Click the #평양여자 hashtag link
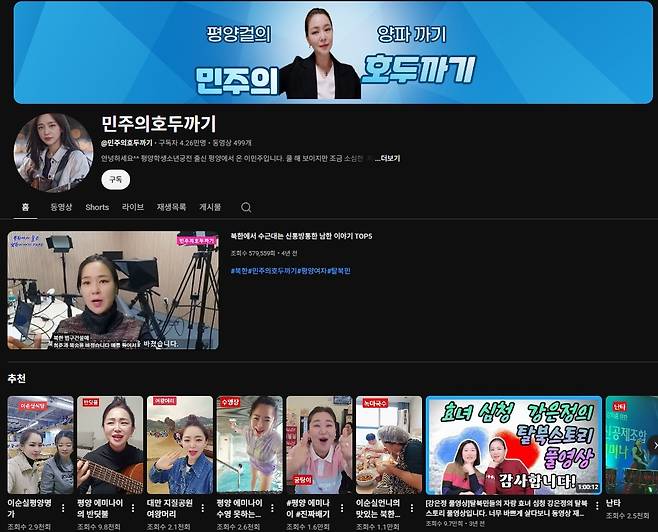658x532 pixels. 312,271
